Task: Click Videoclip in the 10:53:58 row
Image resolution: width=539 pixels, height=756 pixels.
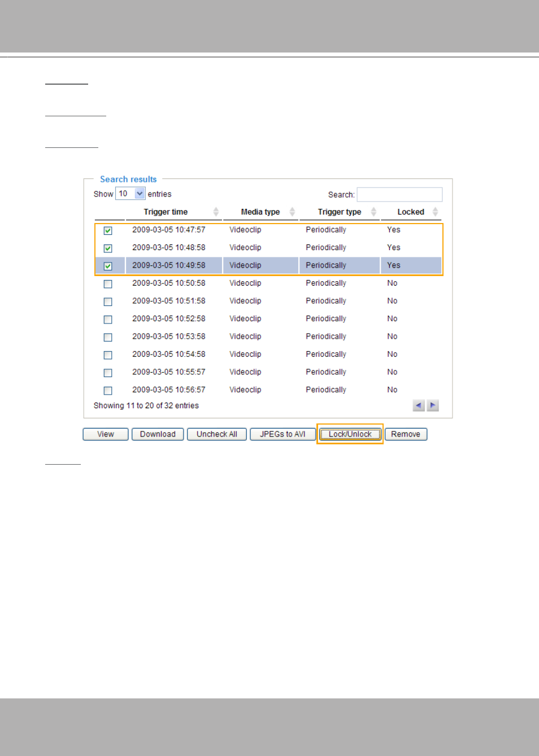Action: coord(245,337)
